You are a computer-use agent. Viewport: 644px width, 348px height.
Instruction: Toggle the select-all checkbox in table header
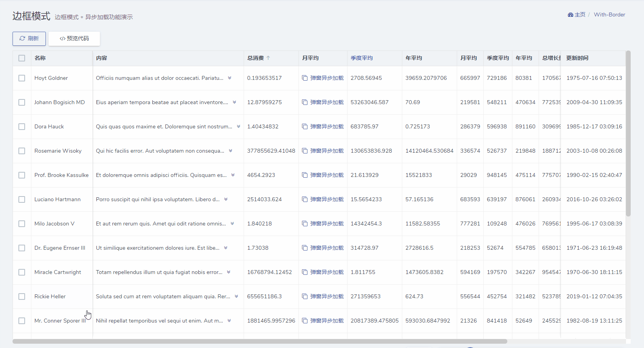pos(22,58)
